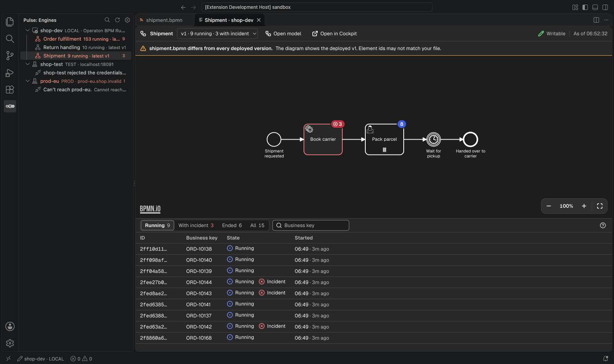Zoom in on the BPMN diagram
The height and width of the screenshot is (364, 614).
(584, 206)
